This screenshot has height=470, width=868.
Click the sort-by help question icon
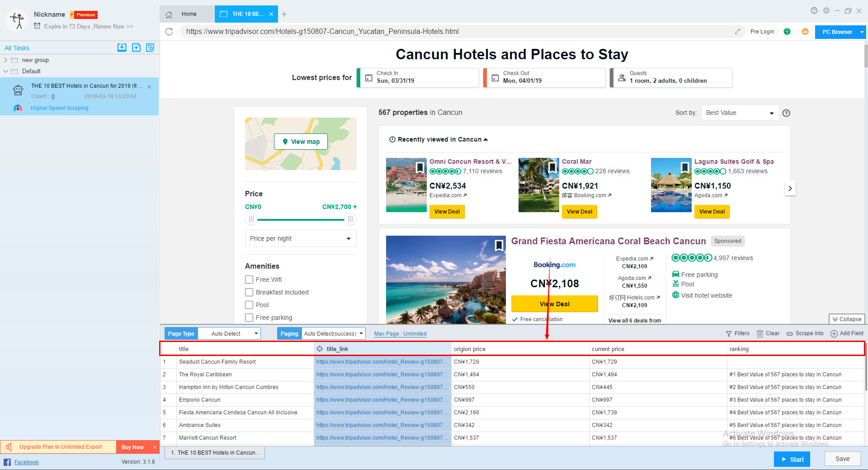click(x=786, y=113)
